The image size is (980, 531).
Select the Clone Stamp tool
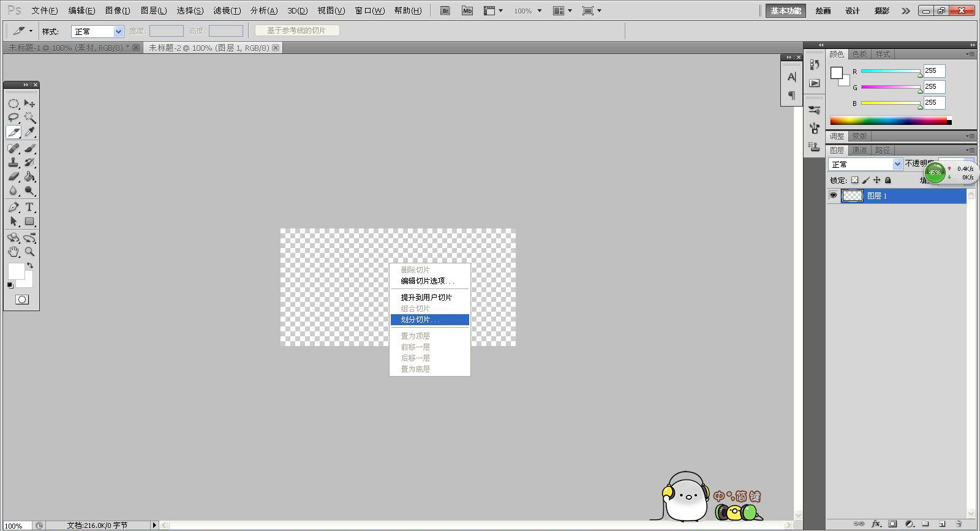(13, 162)
